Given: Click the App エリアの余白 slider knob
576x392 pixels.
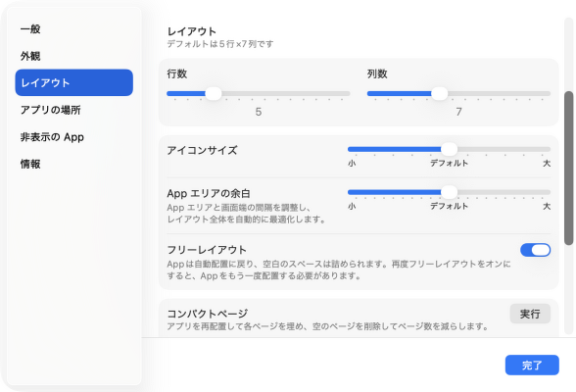Looking at the screenshot, I should [449, 192].
